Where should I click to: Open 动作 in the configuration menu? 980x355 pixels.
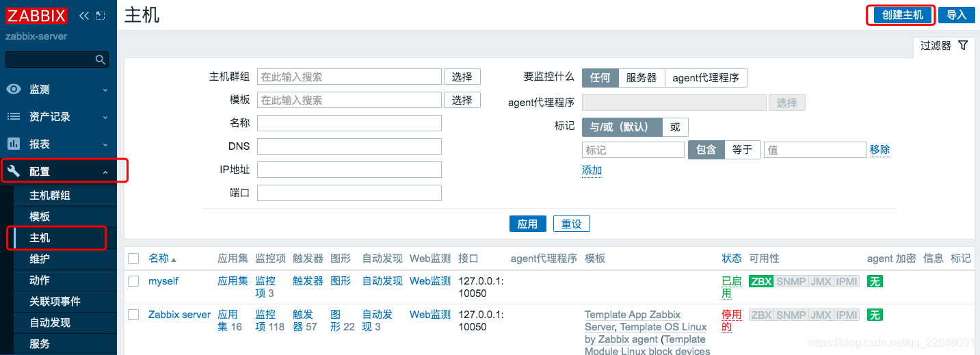[65, 280]
